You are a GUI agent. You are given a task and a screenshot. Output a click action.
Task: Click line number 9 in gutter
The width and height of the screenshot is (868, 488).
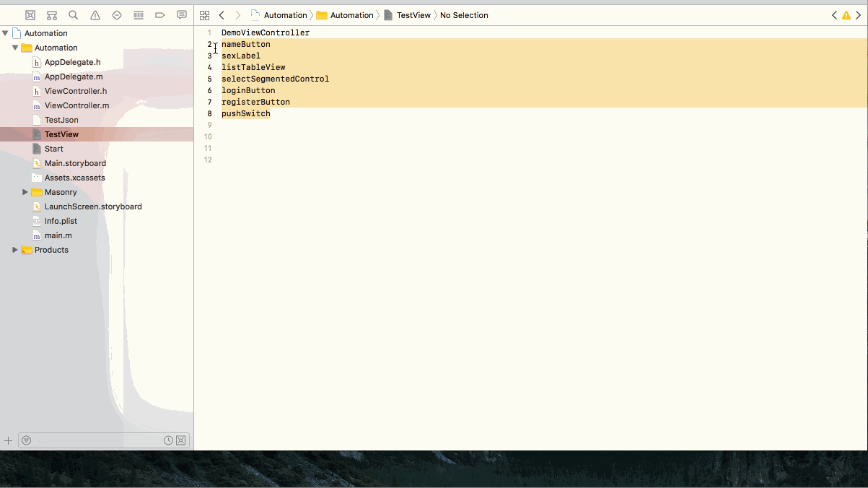tap(209, 125)
